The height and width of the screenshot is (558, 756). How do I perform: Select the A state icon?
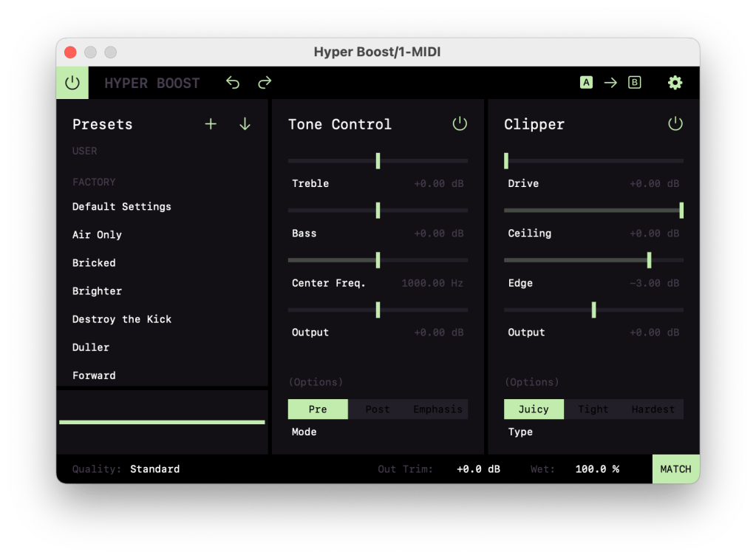[586, 83]
